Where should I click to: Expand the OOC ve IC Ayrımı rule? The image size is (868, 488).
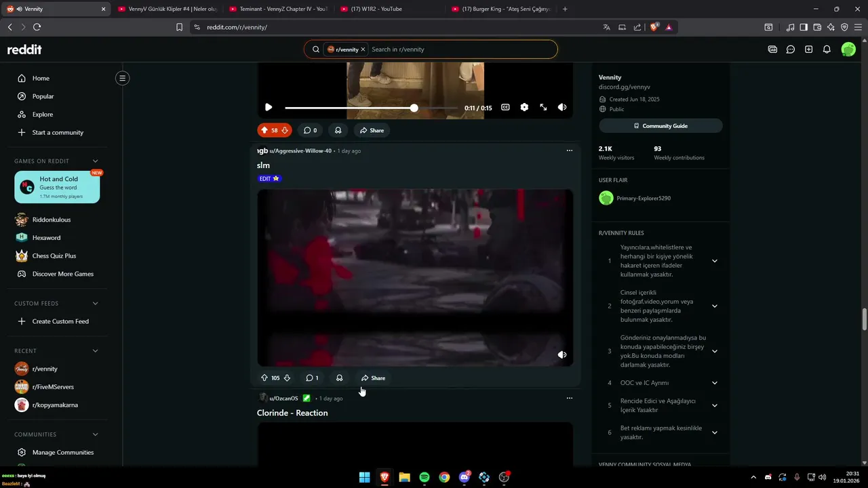click(714, 383)
